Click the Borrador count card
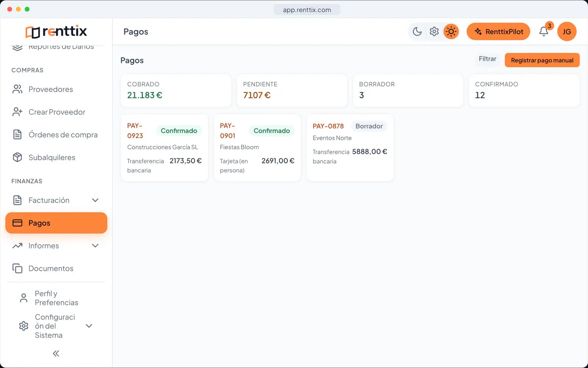 click(408, 91)
